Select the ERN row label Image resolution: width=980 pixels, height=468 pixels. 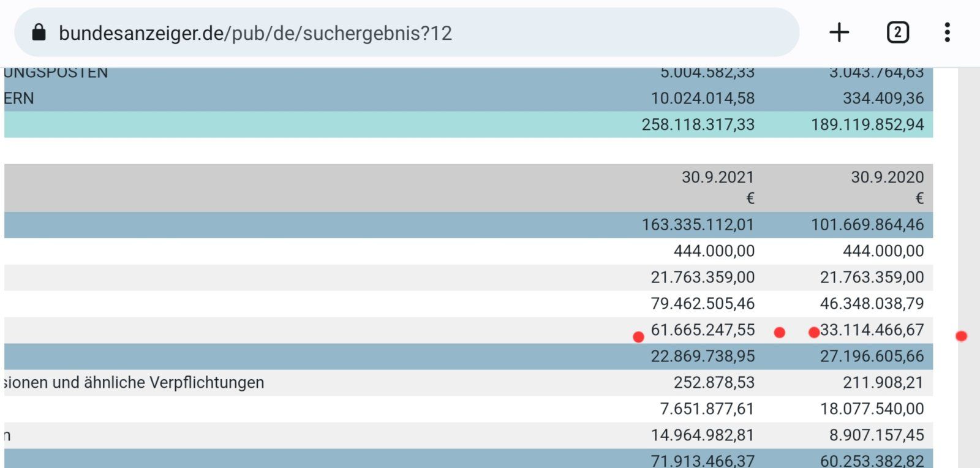19,98
